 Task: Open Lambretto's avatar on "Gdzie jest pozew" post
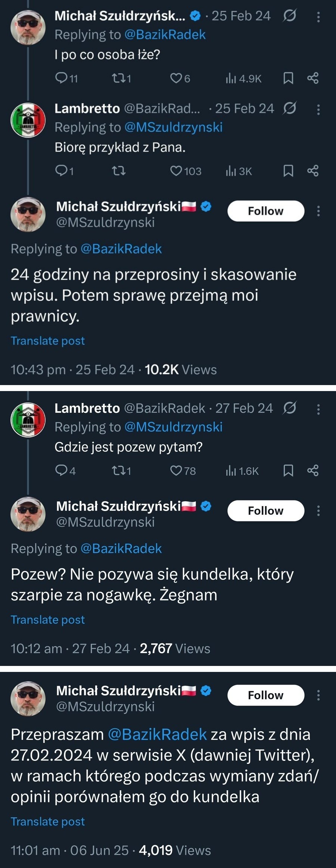point(28,420)
